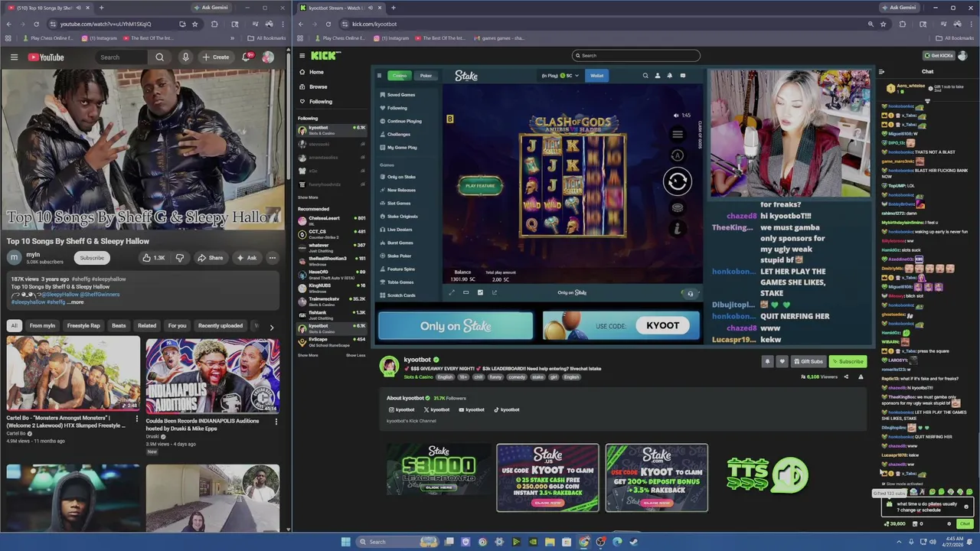Click the Get KICKs button
The width and height of the screenshot is (980, 551).
[939, 55]
